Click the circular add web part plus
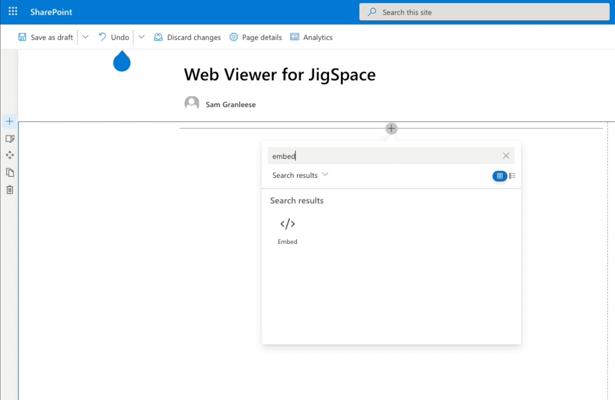Viewport: 615px width, 400px height. click(x=391, y=128)
